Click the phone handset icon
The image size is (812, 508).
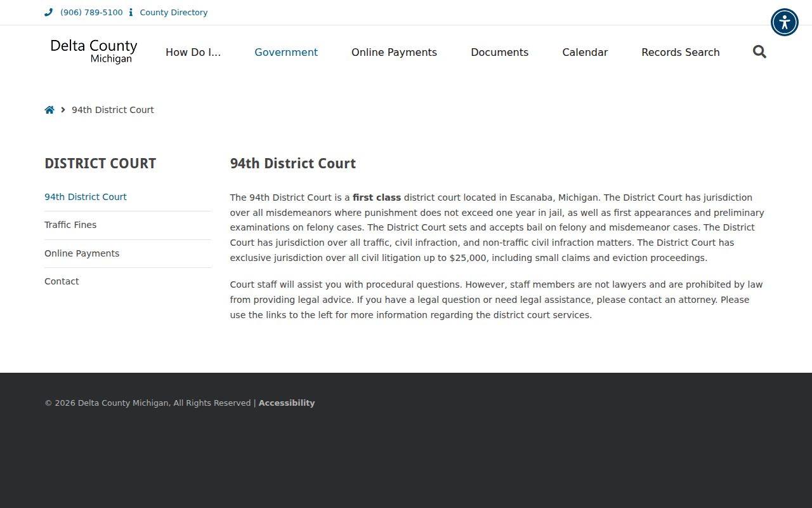pos(48,12)
